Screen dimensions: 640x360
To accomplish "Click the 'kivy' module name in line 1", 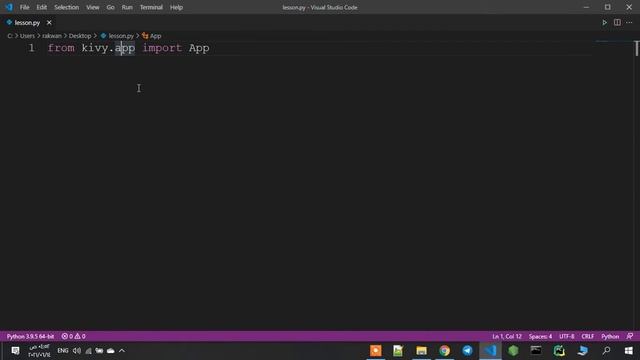I will [95, 48].
